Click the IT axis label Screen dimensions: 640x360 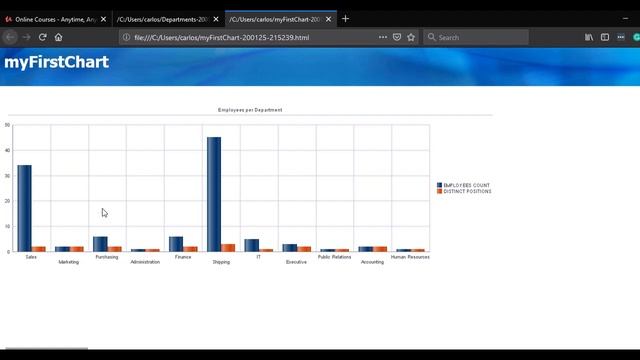pyautogui.click(x=258, y=257)
